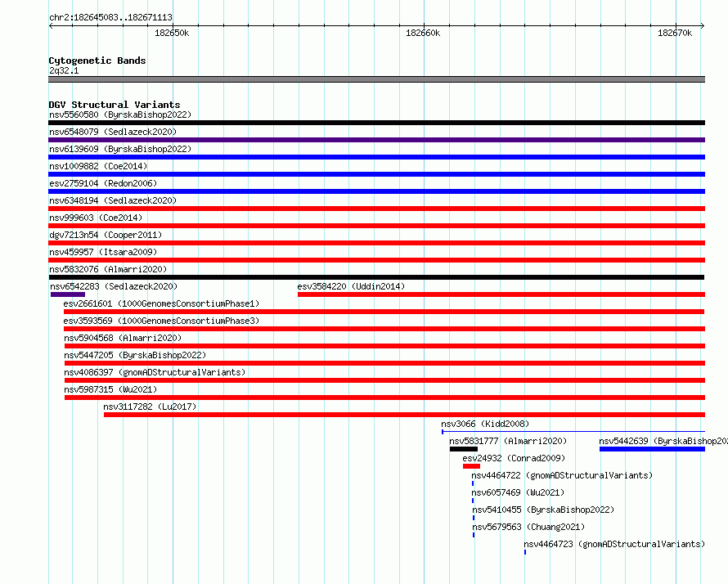728x584 pixels.
Task: Open variant nsv6348194 (Sedlazeck2020) label
Action: [113, 200]
